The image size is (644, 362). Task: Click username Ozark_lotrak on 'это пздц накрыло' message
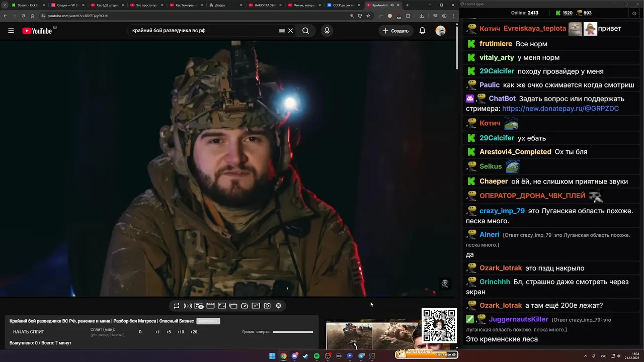(x=501, y=268)
